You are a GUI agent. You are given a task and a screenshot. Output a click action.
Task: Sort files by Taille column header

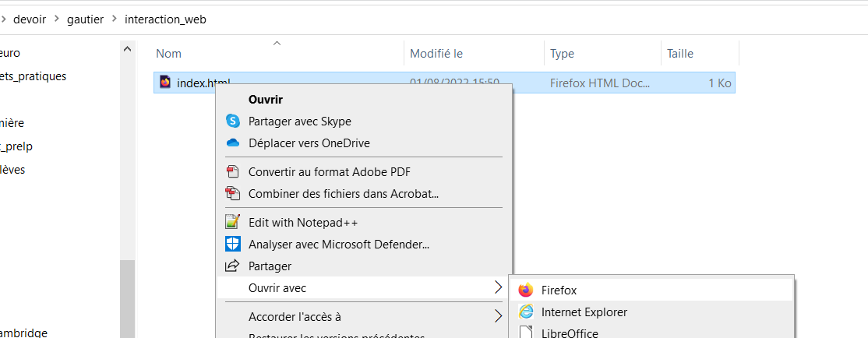679,54
